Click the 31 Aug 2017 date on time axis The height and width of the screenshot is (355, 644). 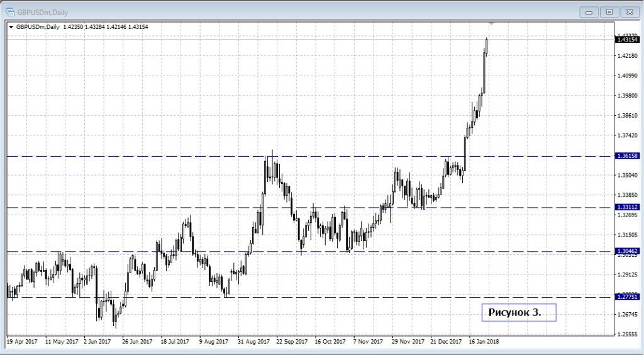pos(253,342)
